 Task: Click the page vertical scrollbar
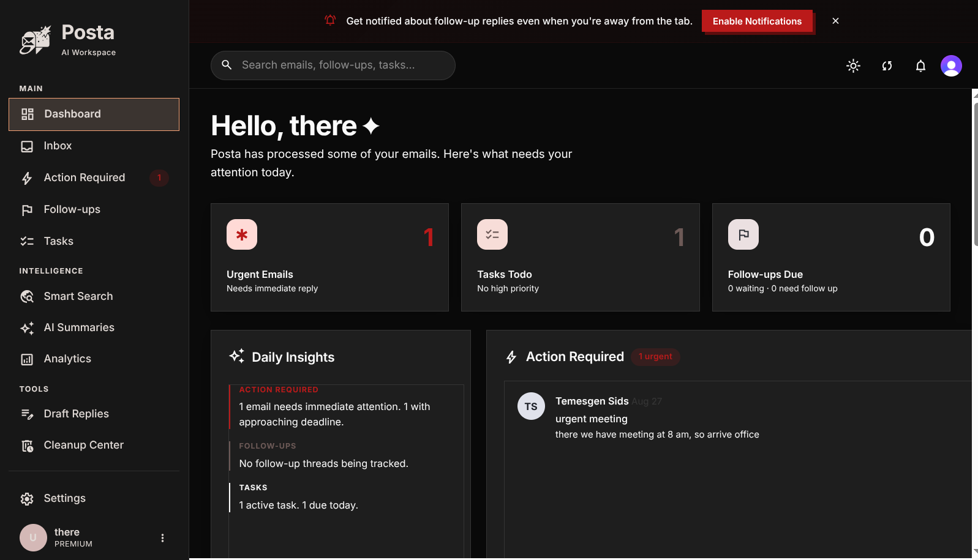click(975, 174)
